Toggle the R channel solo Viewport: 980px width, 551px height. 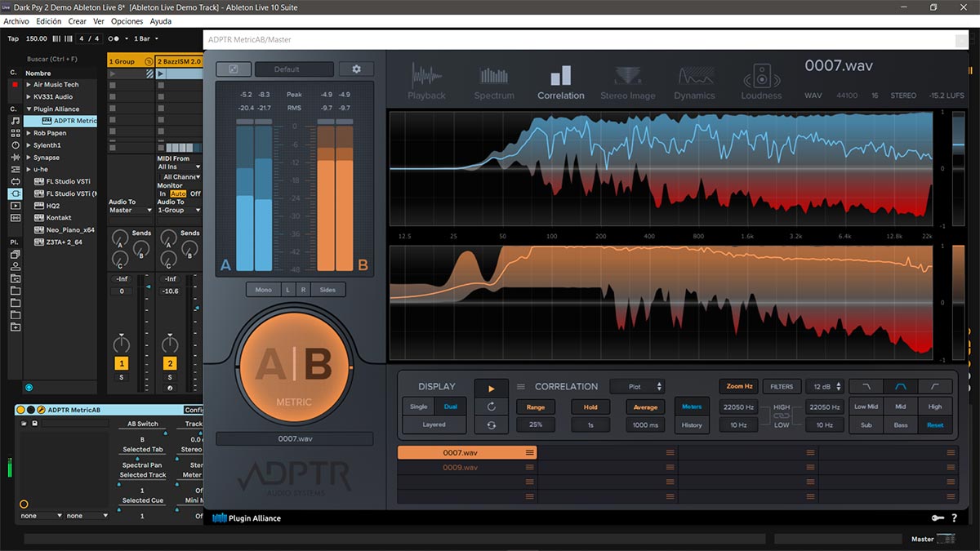tap(303, 290)
